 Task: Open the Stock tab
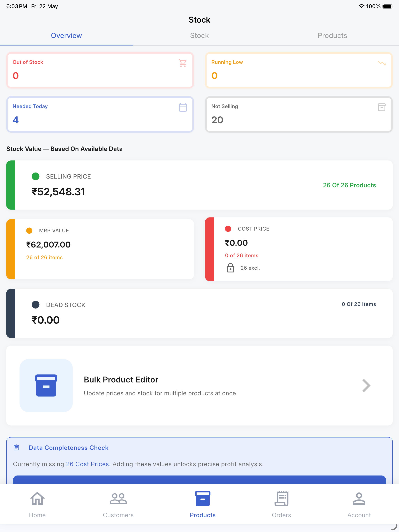click(x=199, y=36)
